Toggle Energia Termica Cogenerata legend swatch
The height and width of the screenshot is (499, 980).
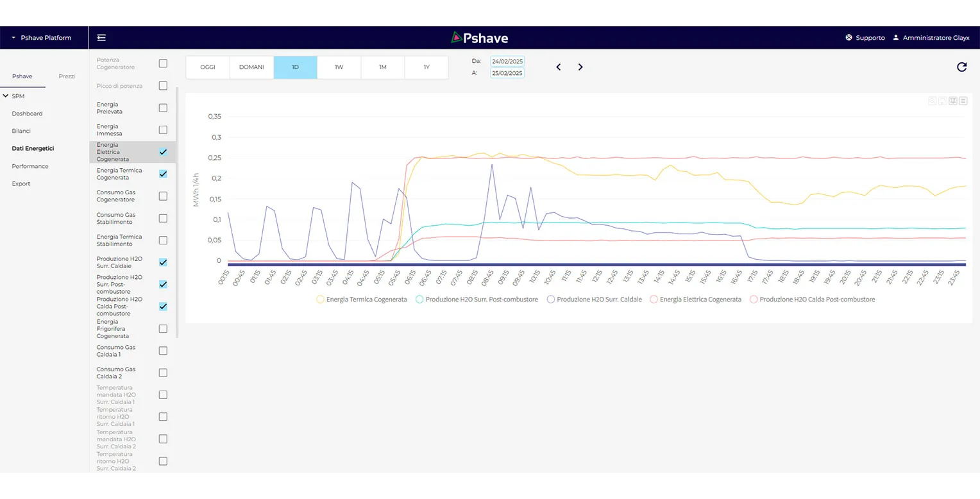point(321,300)
